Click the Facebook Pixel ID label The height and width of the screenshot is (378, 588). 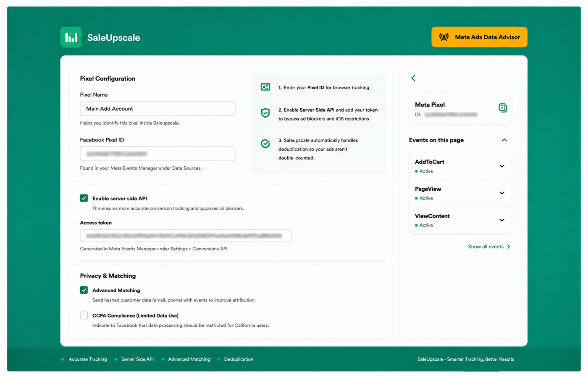tap(102, 140)
